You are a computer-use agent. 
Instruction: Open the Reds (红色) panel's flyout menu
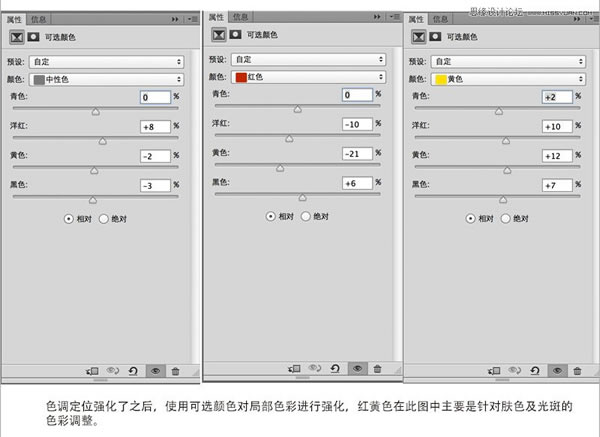pos(395,17)
